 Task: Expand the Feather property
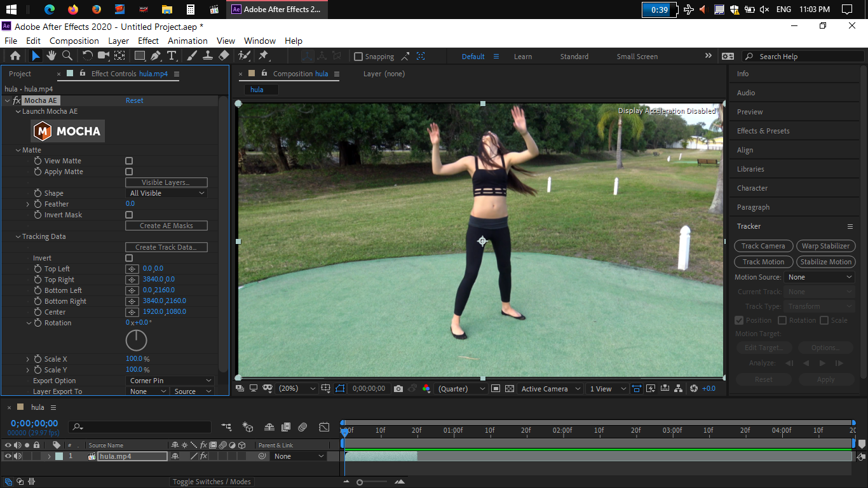point(28,204)
